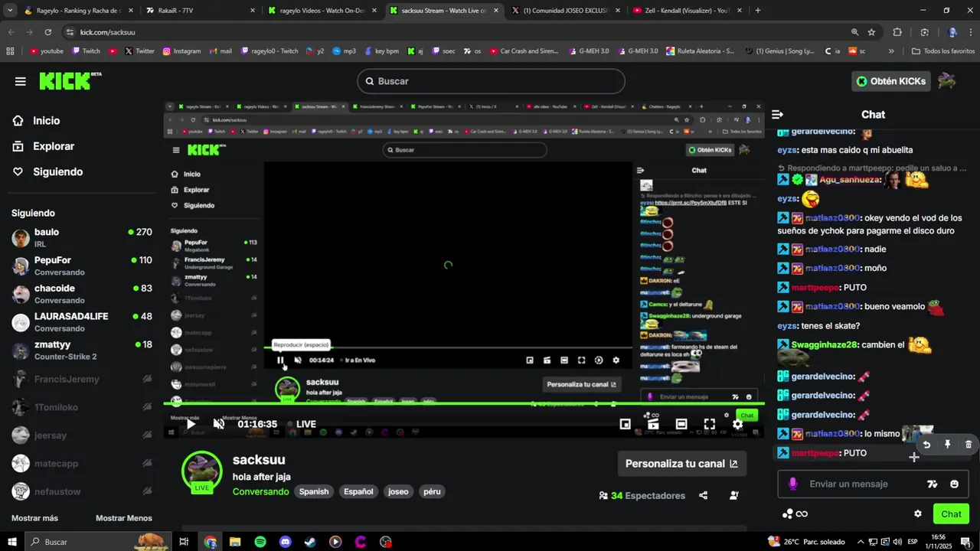Open the 7TV emote menu in chat input

click(932, 484)
